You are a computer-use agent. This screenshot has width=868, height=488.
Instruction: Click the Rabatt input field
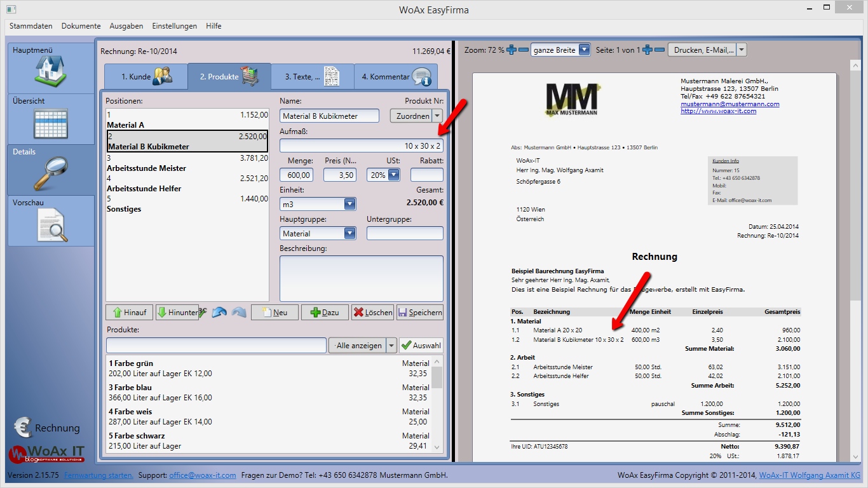coord(427,175)
